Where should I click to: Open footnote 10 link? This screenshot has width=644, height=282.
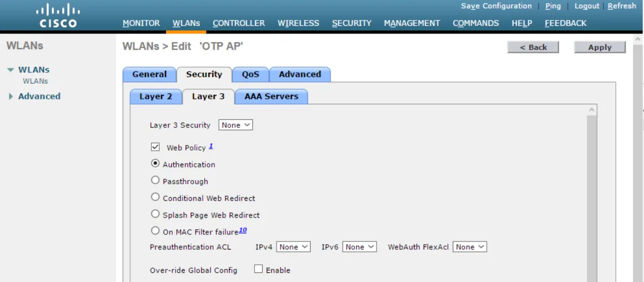[243, 230]
